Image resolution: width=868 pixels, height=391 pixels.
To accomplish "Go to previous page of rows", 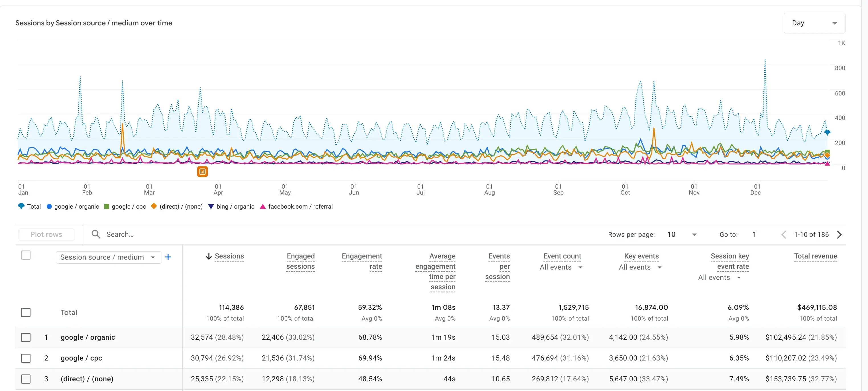I will pyautogui.click(x=784, y=235).
